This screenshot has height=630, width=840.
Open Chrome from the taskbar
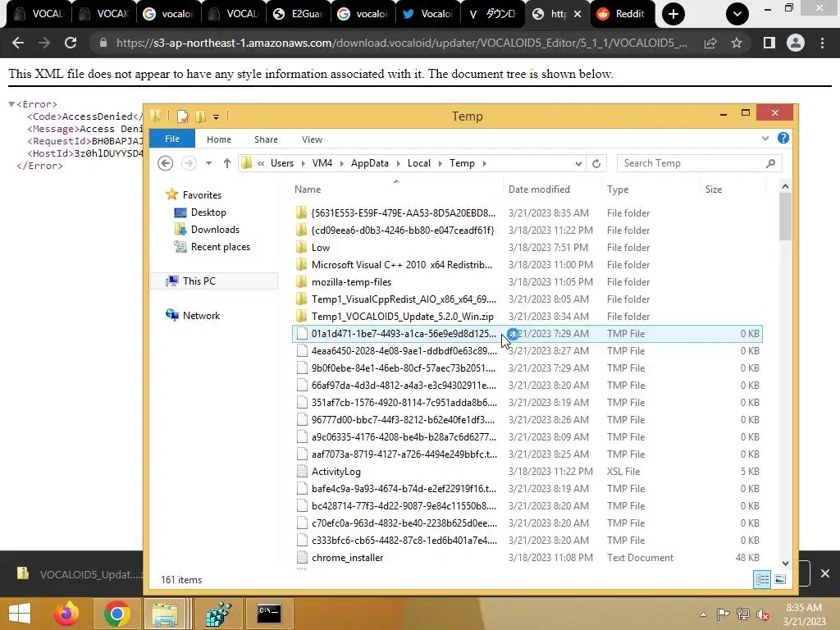coord(116,614)
